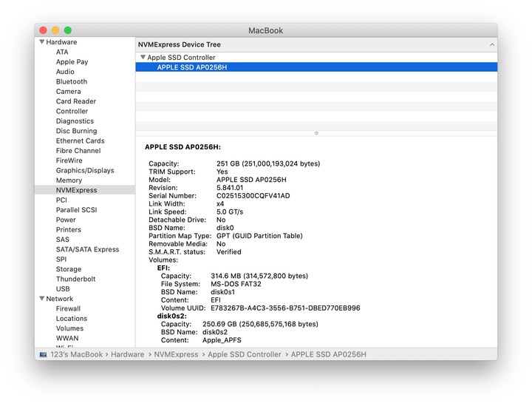
Task: Click the yellow minimize window button
Action: coord(55,30)
